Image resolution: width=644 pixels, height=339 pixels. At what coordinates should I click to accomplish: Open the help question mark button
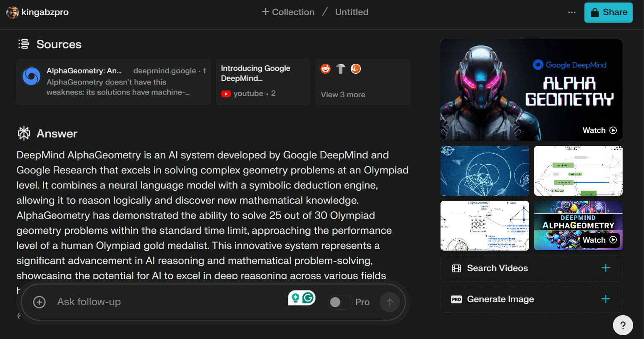[x=623, y=325]
